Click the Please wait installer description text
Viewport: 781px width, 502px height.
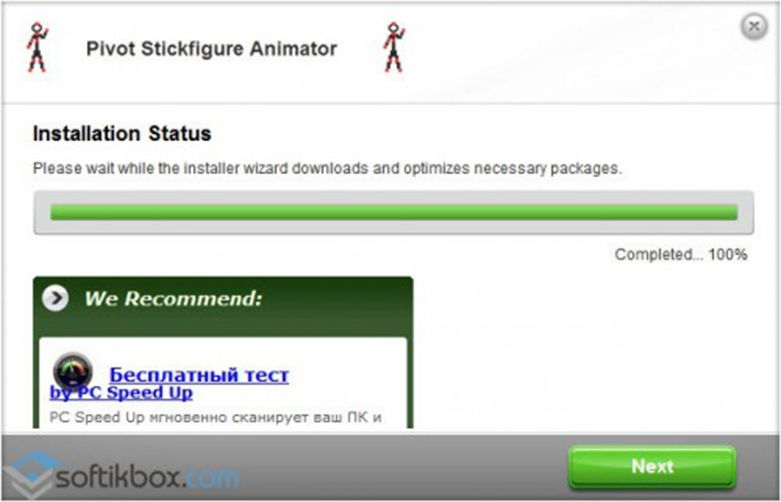click(327, 168)
